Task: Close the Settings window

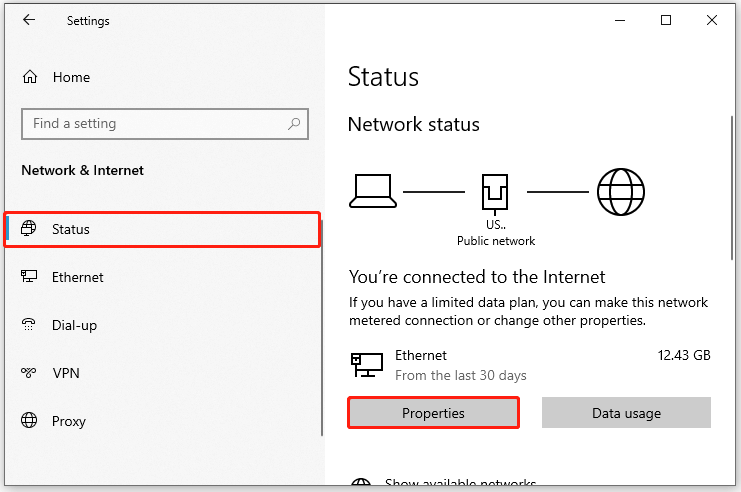Action: click(712, 20)
